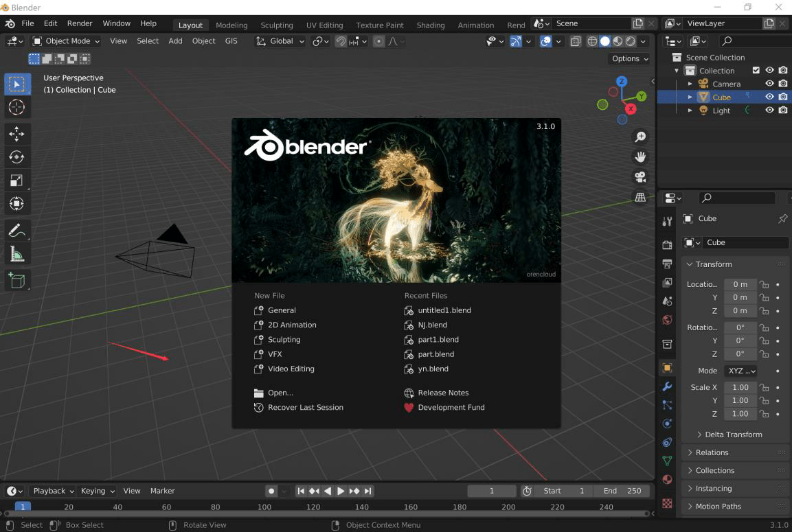Open the Tool properties tab
The image size is (792, 532).
(x=667, y=221)
